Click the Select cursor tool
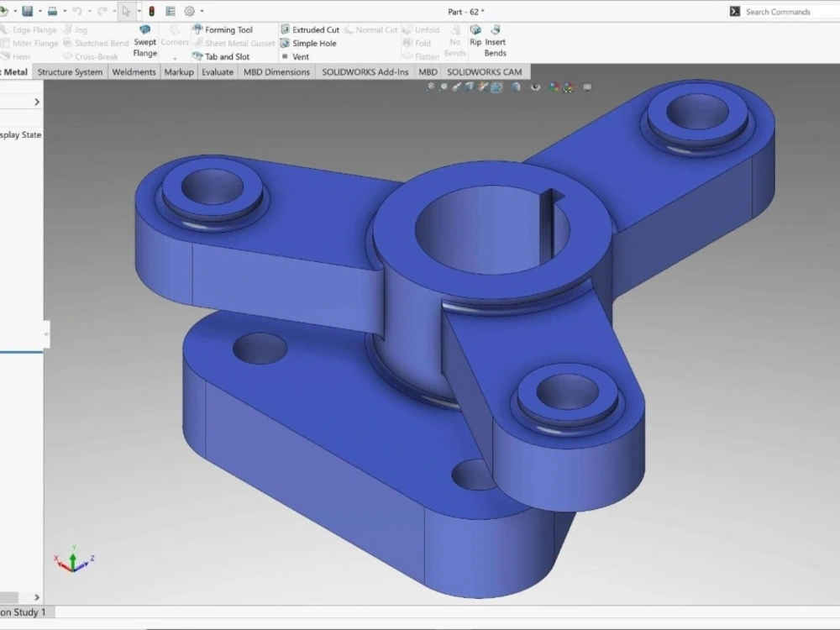The height and width of the screenshot is (630, 840). [x=126, y=11]
